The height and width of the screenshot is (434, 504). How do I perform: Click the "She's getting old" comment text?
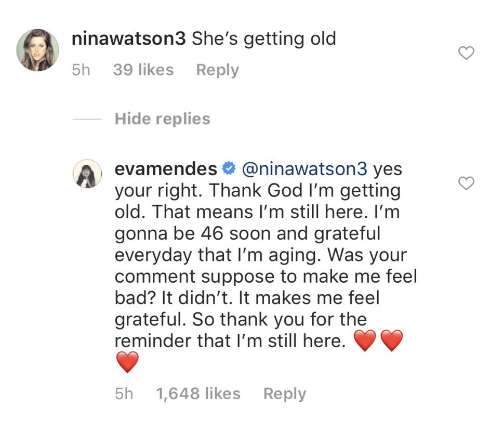[x=264, y=39]
